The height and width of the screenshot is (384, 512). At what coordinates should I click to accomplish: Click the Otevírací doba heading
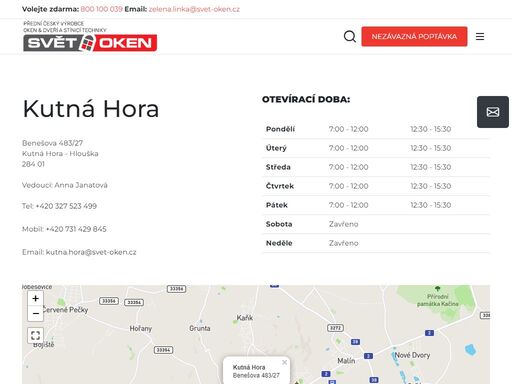[x=306, y=99]
